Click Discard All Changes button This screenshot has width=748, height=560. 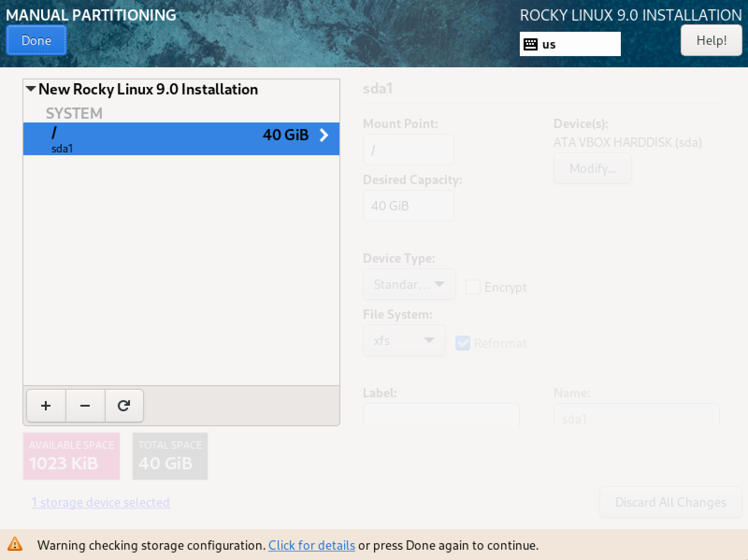click(670, 502)
